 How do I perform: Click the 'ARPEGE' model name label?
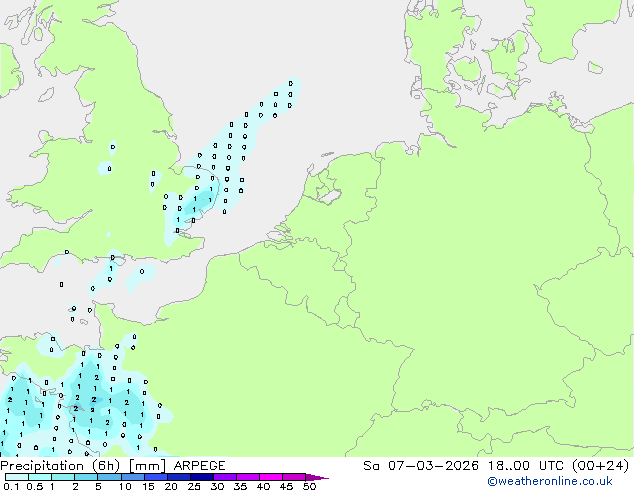[199, 466]
